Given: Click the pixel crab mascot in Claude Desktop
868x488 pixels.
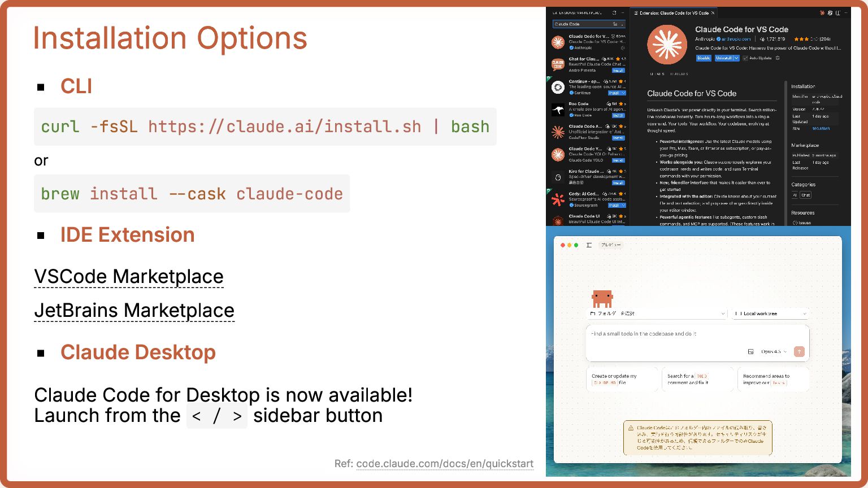Looking at the screenshot, I should (x=602, y=298).
